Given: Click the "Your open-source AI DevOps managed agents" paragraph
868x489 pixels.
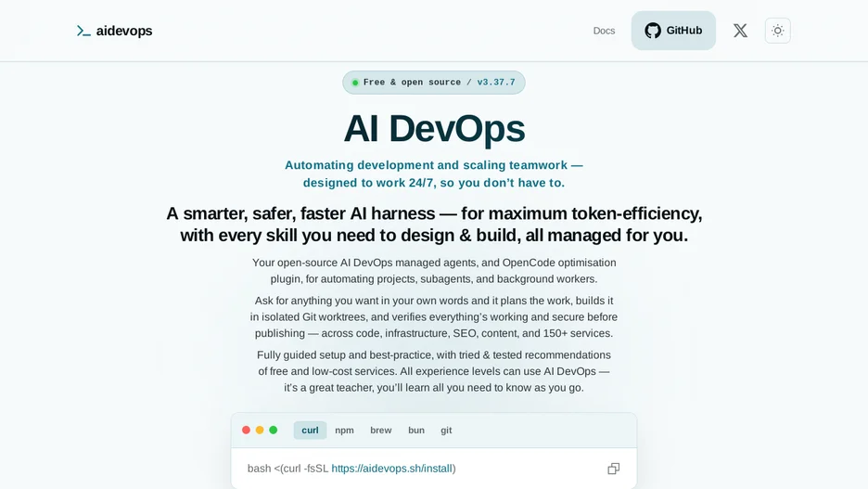Looking at the screenshot, I should (434, 271).
